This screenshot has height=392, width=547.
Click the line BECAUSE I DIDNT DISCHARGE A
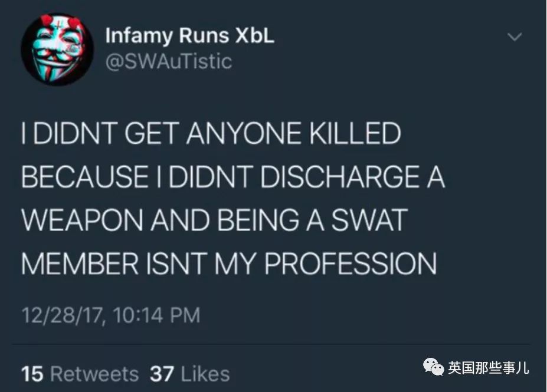point(233,177)
